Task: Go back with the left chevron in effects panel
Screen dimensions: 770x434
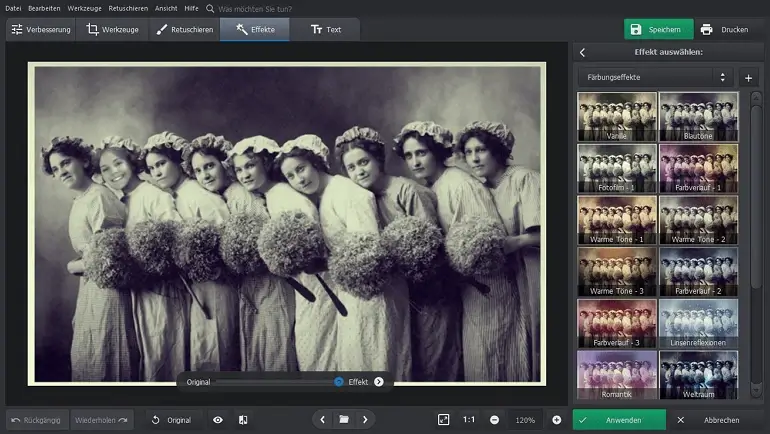Action: click(x=582, y=53)
